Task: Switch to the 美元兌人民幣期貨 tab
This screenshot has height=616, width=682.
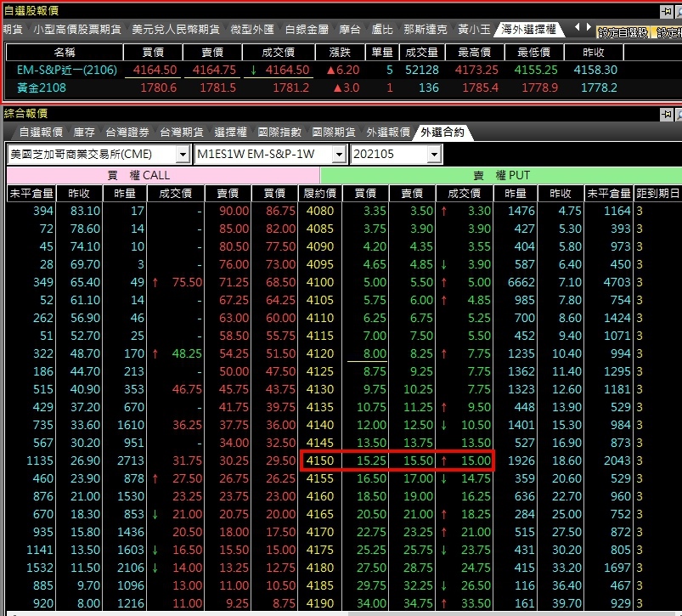Action: [176, 29]
